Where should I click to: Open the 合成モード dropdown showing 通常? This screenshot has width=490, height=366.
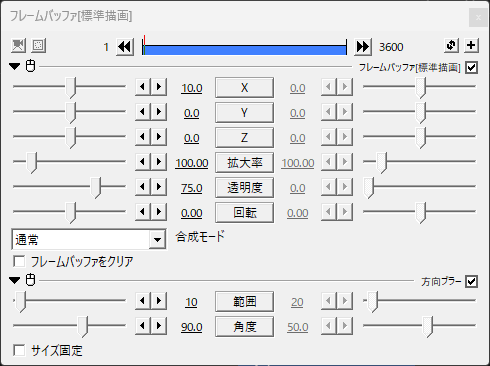89,239
